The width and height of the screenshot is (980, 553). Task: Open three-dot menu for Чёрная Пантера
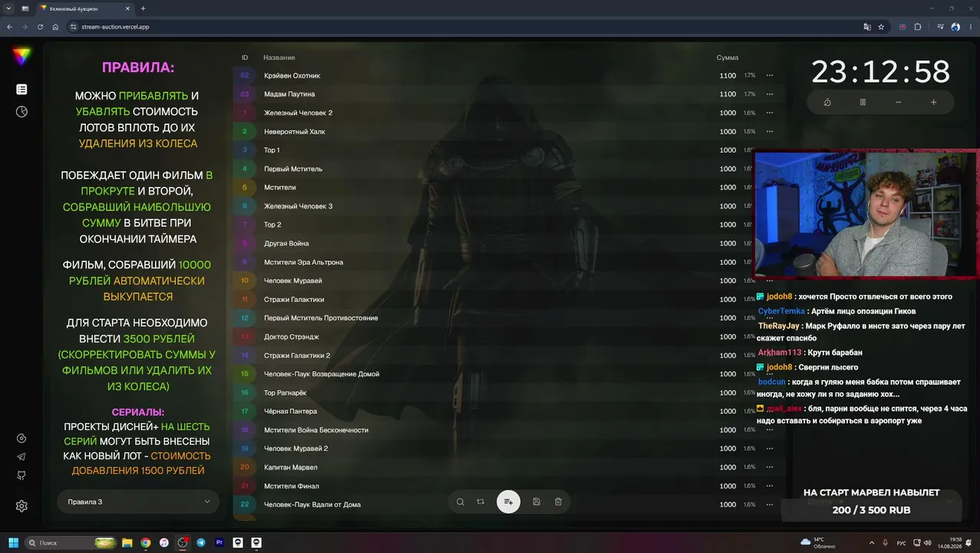tap(770, 411)
